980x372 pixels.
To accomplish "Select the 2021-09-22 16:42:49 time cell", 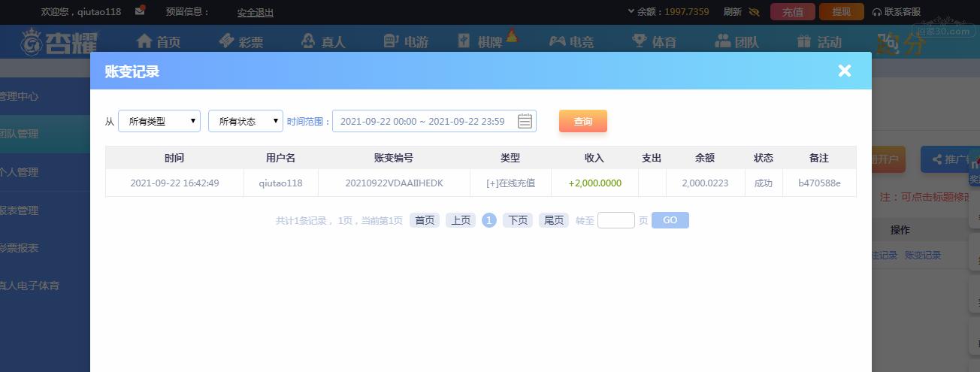I will coord(174,183).
